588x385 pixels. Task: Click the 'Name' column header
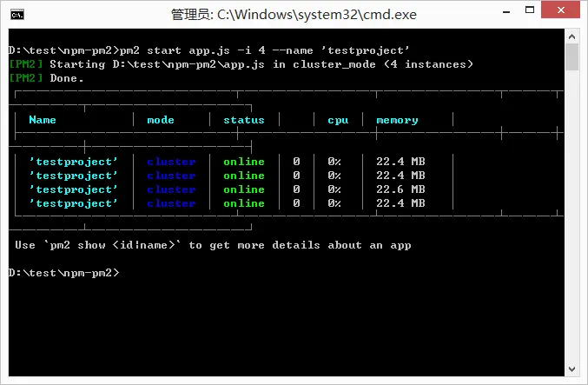click(x=43, y=120)
